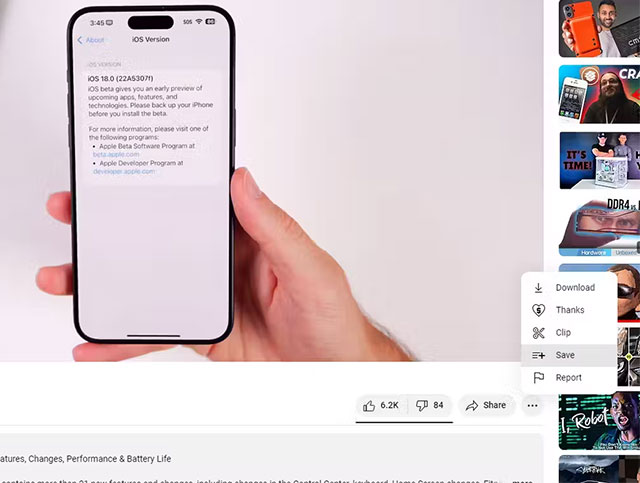The image size is (640, 483).
Task: Select the Download menu entry
Action: [569, 287]
